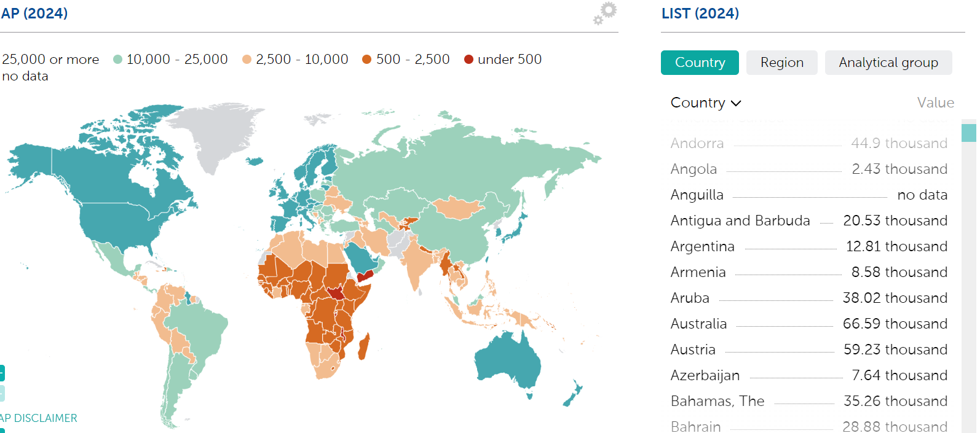Expand the Country sort chevron

[736, 103]
